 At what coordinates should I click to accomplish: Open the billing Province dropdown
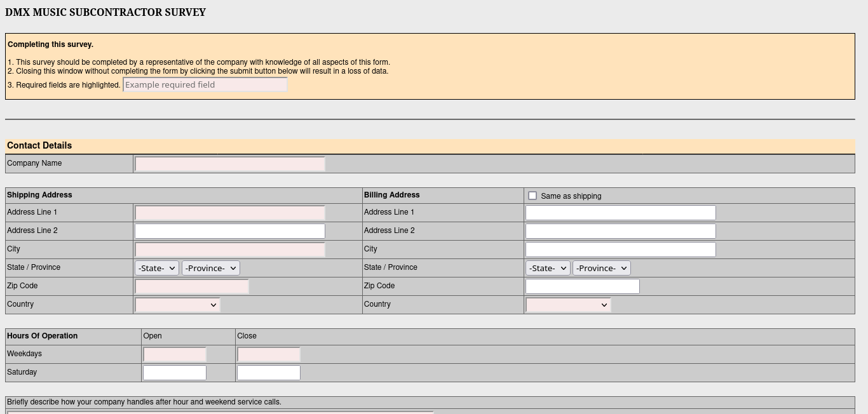tap(602, 268)
